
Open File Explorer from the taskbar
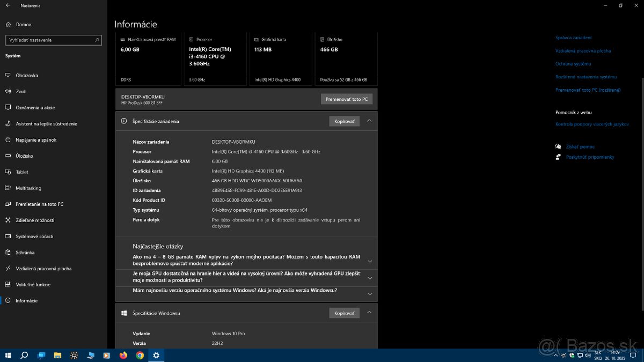57,355
